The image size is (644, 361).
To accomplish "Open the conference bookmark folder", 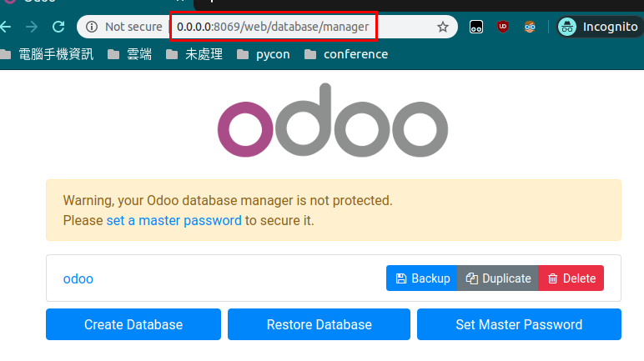I will click(x=346, y=54).
